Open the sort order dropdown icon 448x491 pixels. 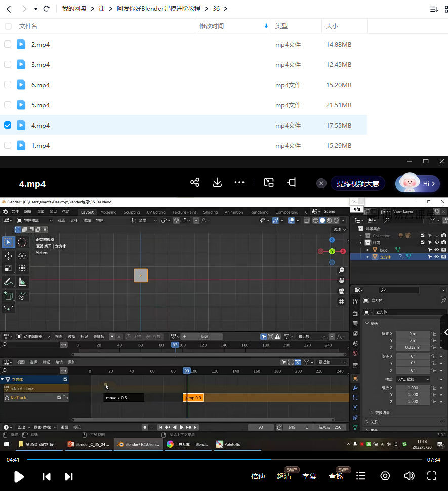[434, 9]
